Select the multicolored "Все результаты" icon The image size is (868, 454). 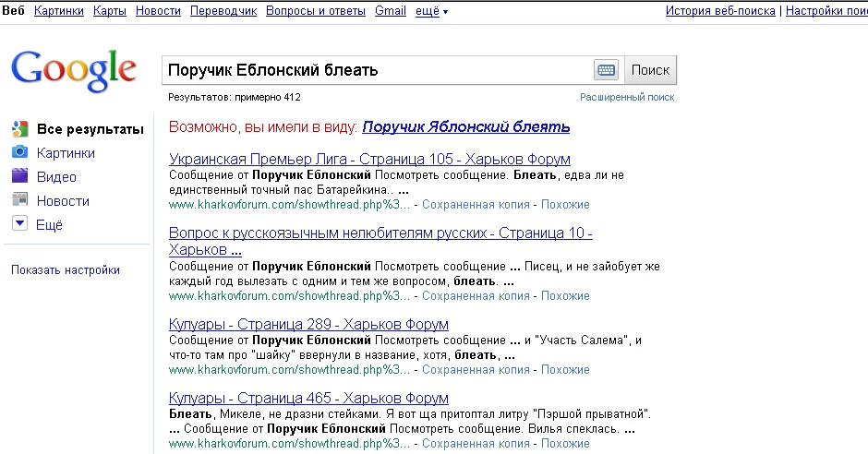point(20,129)
